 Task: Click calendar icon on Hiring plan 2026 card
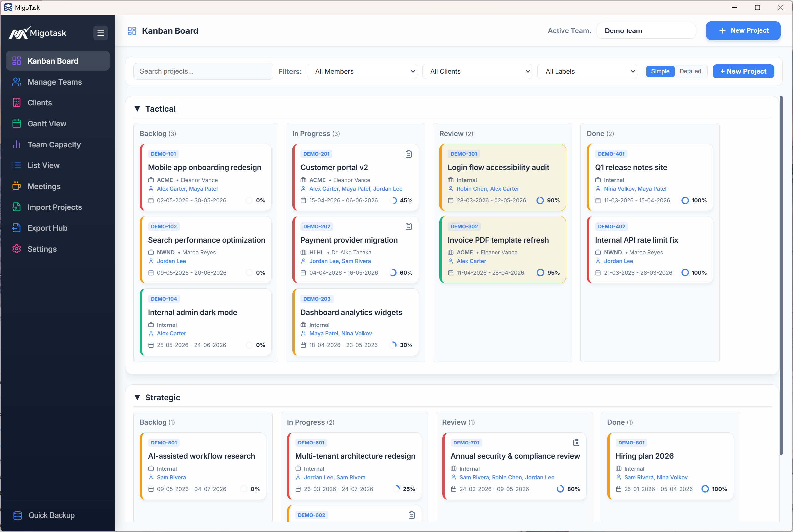coord(619,489)
